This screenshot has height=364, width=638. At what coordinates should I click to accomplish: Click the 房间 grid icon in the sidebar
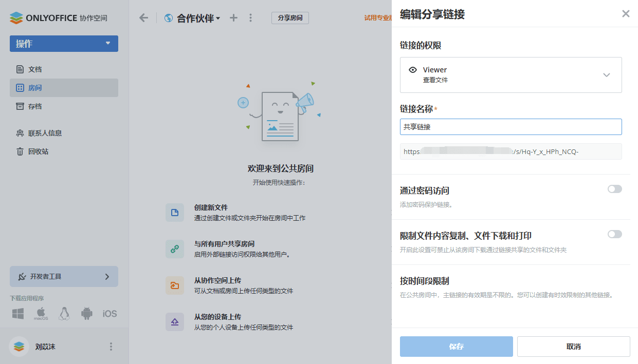(x=20, y=88)
